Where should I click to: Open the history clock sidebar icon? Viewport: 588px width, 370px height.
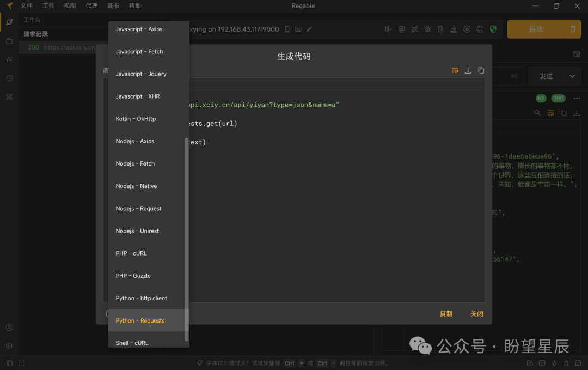click(x=9, y=78)
